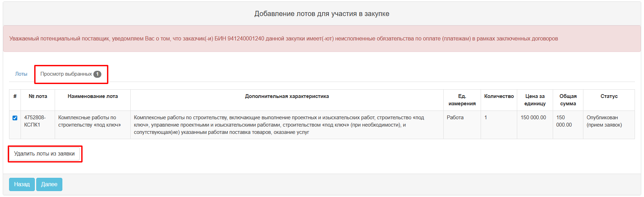The width and height of the screenshot is (644, 197).
Task: Click the № лота column header
Action: (x=38, y=96)
